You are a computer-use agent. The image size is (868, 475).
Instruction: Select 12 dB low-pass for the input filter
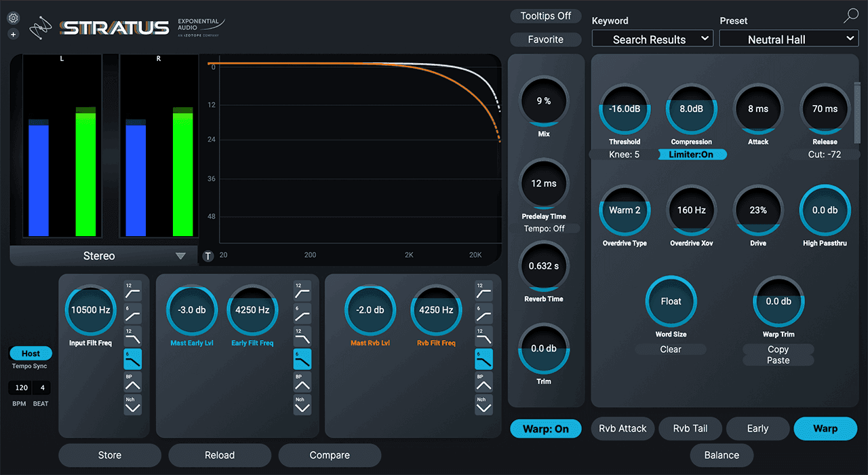pyautogui.click(x=133, y=336)
